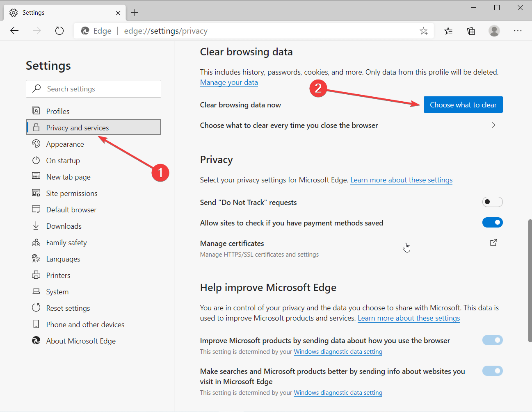Open the Manage your data link
Screen dimensions: 532x412
pyautogui.click(x=229, y=82)
